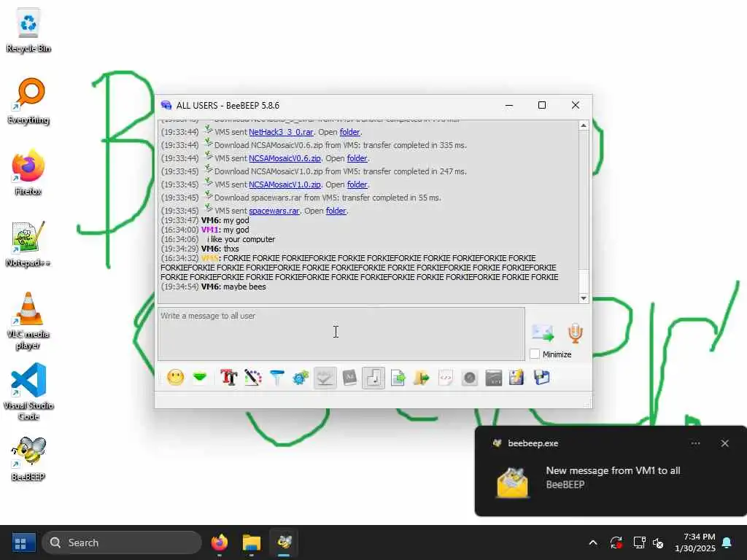Send the message with envelope arrow button
The image size is (747, 560).
pyautogui.click(x=543, y=332)
